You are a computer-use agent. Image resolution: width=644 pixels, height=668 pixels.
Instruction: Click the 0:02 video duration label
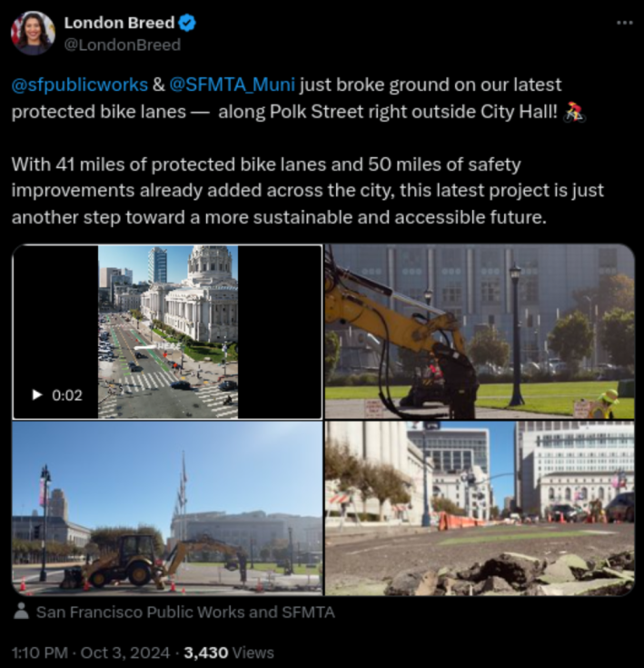click(67, 395)
